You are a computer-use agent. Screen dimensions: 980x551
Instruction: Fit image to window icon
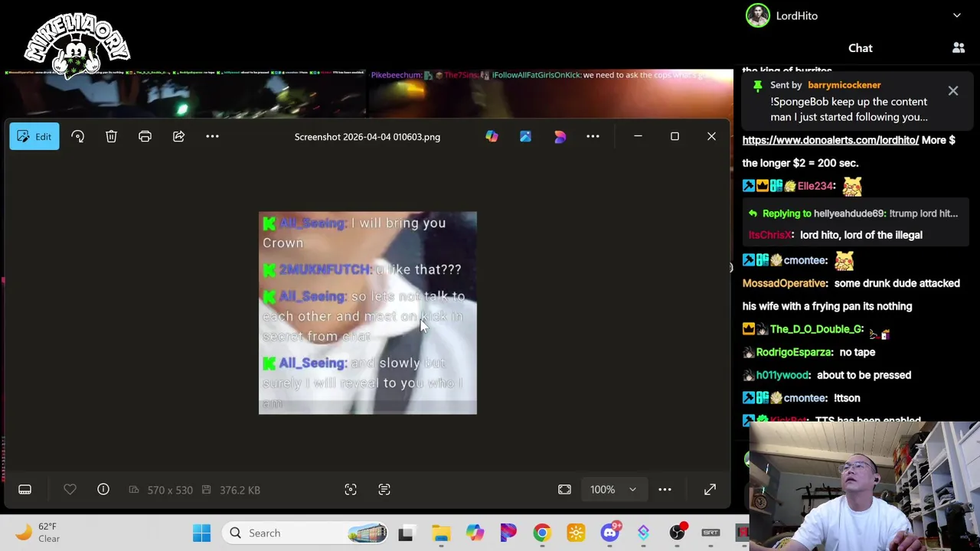pyautogui.click(x=564, y=490)
